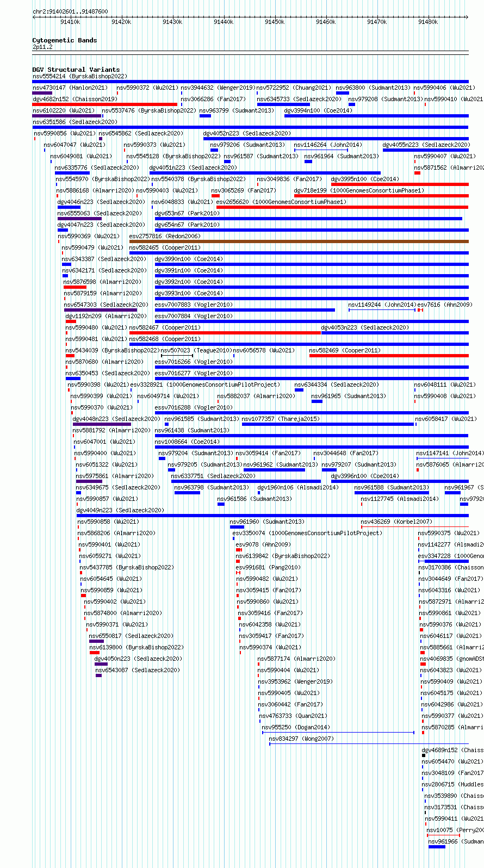
Task: Select nsv1146264 (John2014) label
Action: 328,145
